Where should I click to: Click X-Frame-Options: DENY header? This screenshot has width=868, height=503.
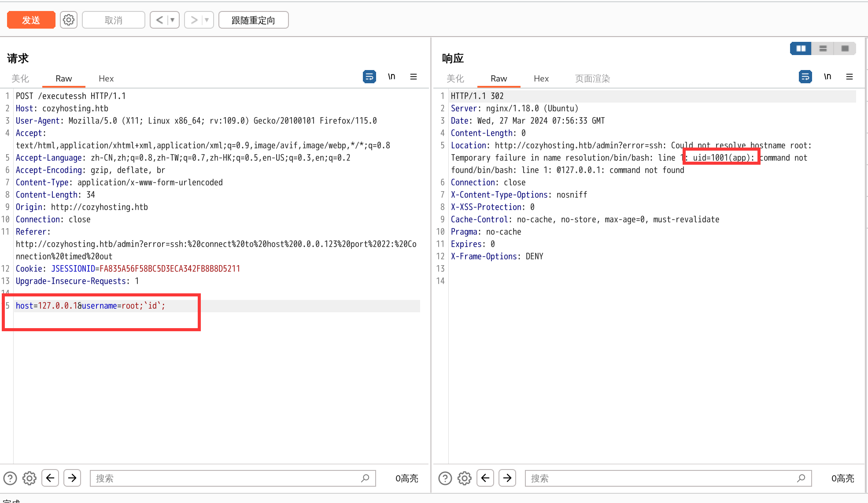click(x=497, y=256)
